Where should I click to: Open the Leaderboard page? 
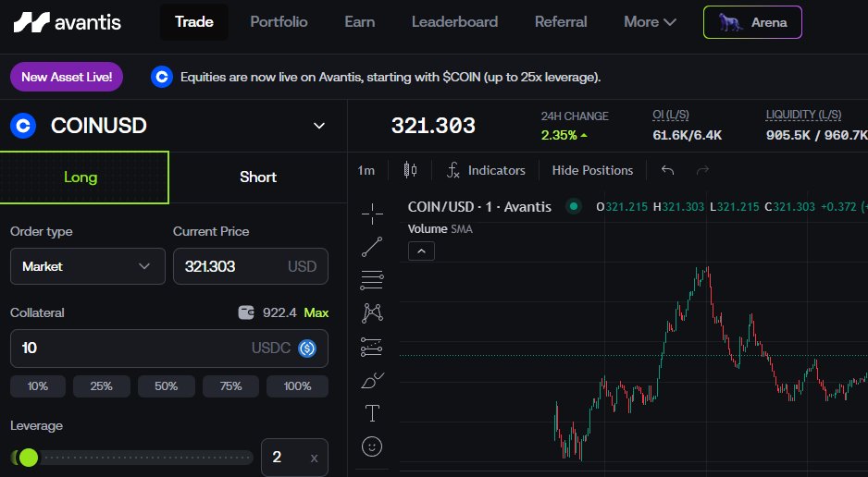(454, 22)
